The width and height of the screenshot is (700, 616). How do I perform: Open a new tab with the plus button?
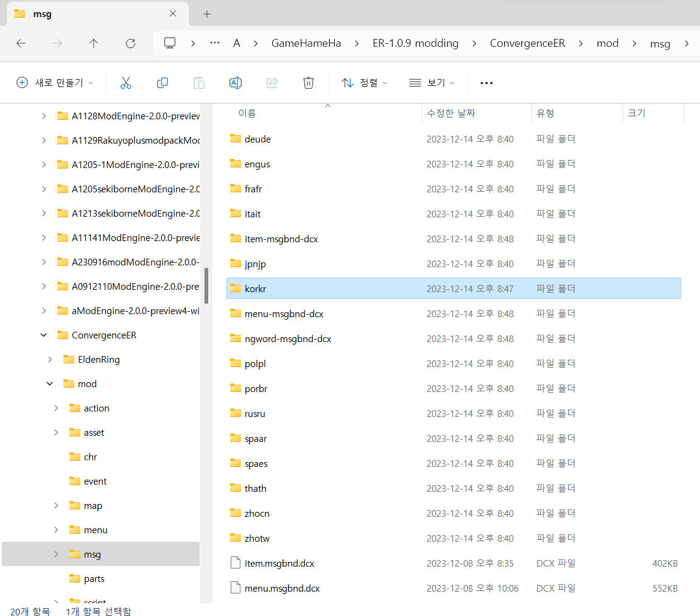pos(207,13)
